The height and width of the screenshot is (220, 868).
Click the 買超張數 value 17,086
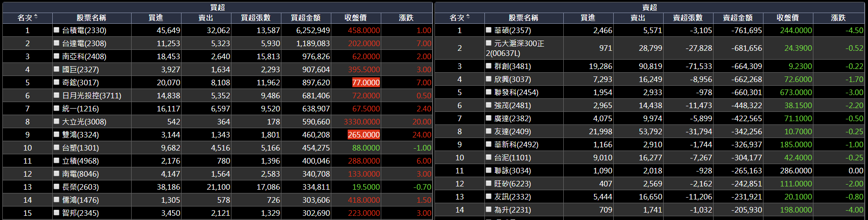[x=268, y=187]
